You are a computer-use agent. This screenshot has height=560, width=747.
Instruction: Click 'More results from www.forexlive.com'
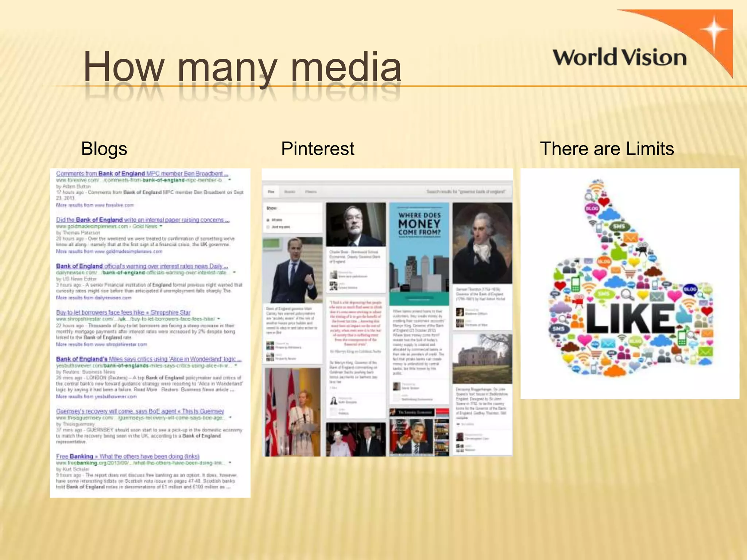[x=95, y=205]
